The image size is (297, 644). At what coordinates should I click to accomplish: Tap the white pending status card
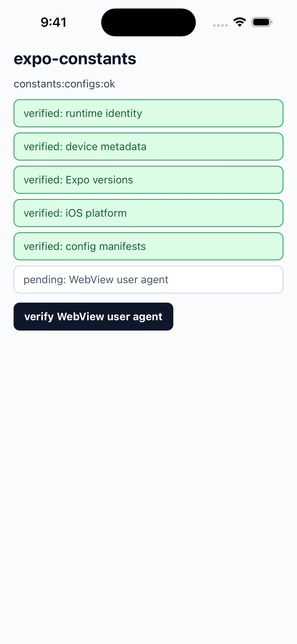(148, 280)
